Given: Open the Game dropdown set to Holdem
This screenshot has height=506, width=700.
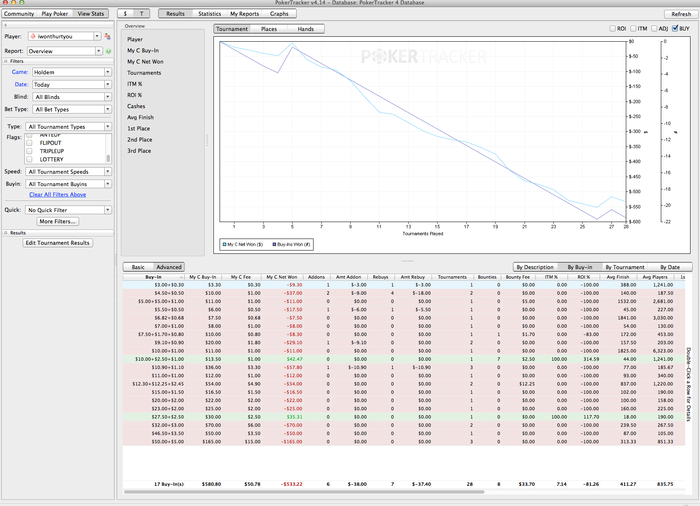Looking at the screenshot, I should click(72, 72).
